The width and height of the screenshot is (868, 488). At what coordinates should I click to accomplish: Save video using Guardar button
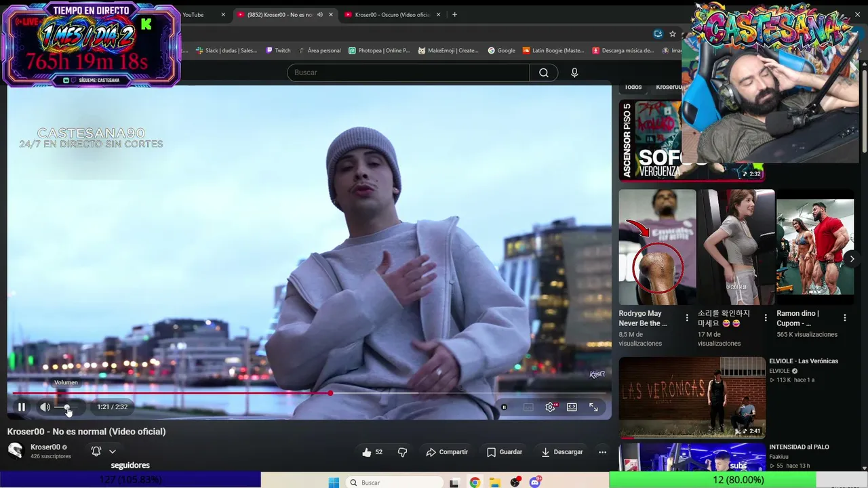505,452
